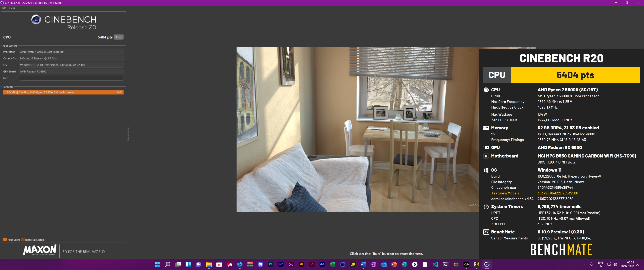Open OneNote from the taskbar
This screenshot has width=644, height=270.
pyautogui.click(x=373, y=264)
